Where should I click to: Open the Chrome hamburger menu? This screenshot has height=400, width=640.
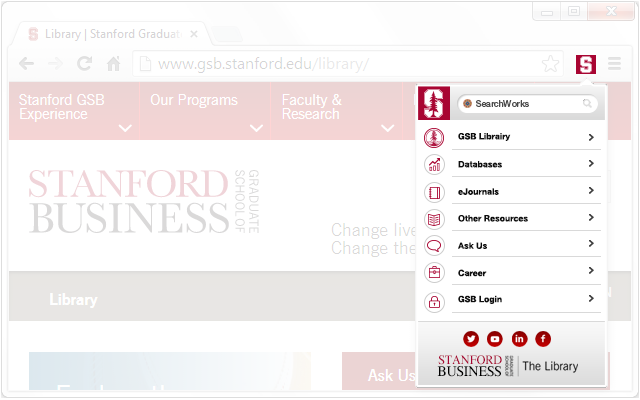(x=614, y=64)
